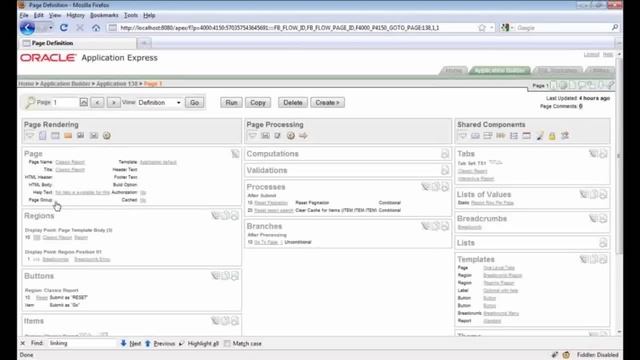Image resolution: width=640 pixels, height=360 pixels.
Task: Click the round Processes icon in Page Processing
Action: click(291, 136)
